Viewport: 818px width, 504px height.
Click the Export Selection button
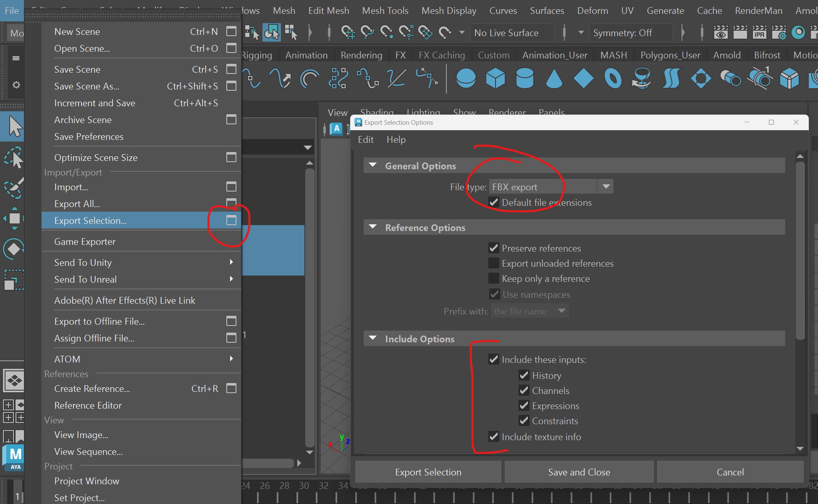coord(428,472)
